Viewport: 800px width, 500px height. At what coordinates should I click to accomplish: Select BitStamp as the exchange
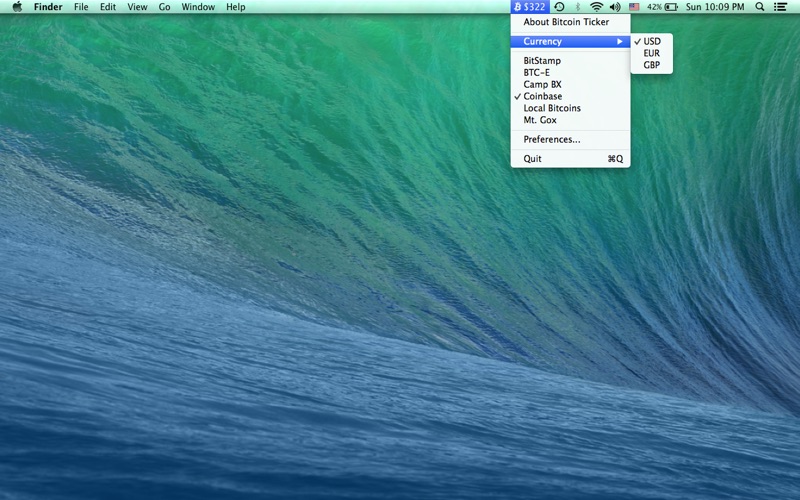pyautogui.click(x=542, y=61)
